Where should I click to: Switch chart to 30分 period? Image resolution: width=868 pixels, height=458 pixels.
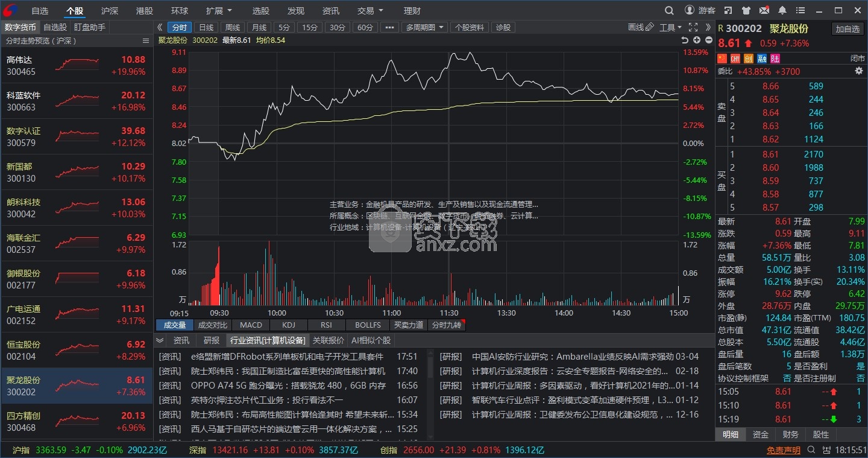point(338,27)
